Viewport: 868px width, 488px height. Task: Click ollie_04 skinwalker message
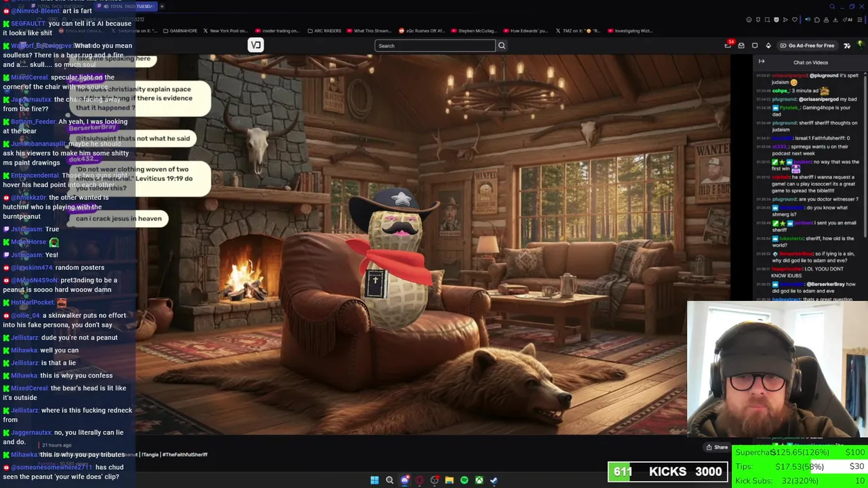(x=65, y=321)
